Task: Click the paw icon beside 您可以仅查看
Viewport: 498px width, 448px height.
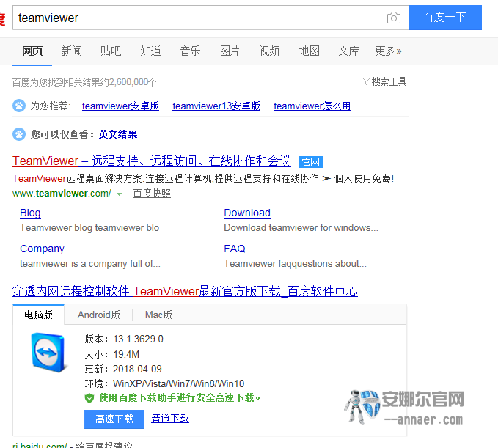Action: click(19, 134)
